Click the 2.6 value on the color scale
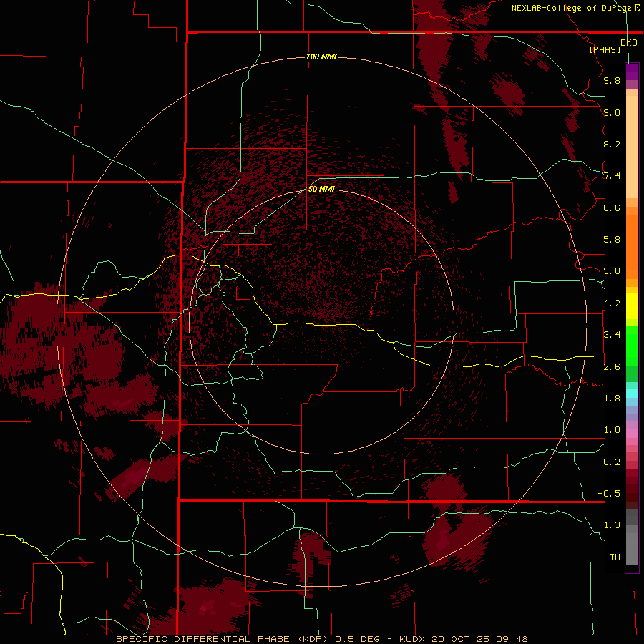The width and height of the screenshot is (644, 644). [612, 367]
